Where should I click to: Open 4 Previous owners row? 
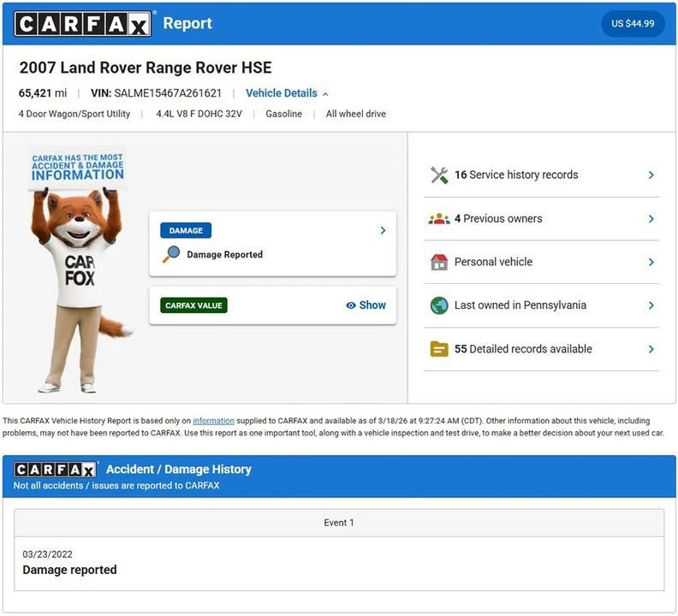point(541,219)
